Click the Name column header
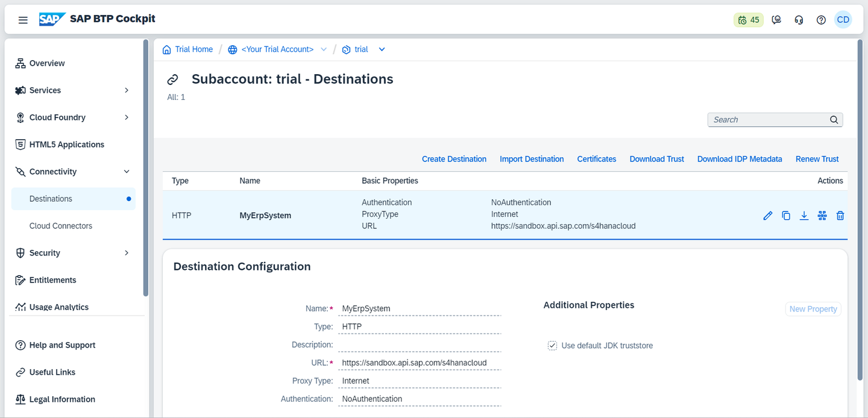The image size is (868, 418). coord(250,181)
